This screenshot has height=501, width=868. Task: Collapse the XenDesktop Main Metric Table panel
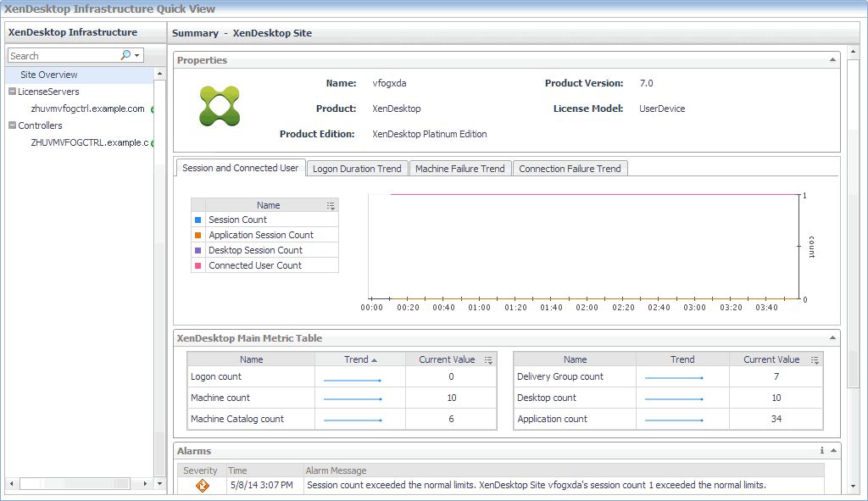tap(832, 337)
